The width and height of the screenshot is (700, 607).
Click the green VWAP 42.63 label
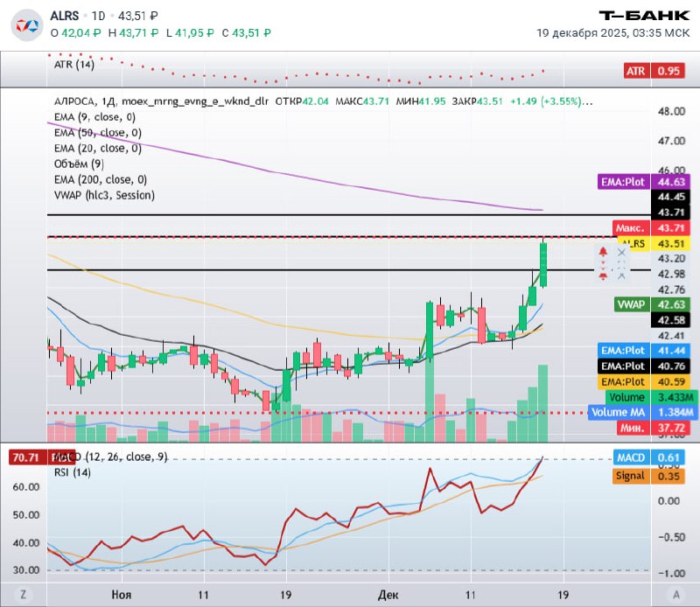652,305
